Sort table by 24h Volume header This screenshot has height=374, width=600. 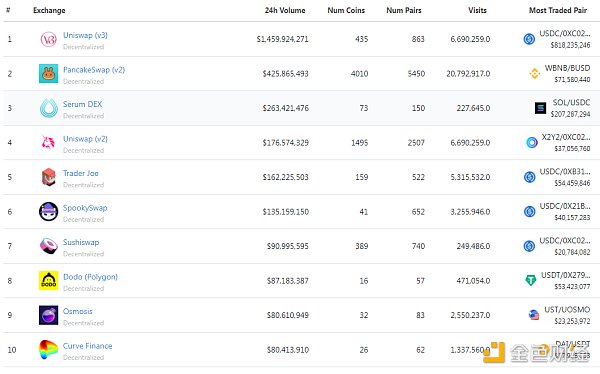click(x=285, y=10)
